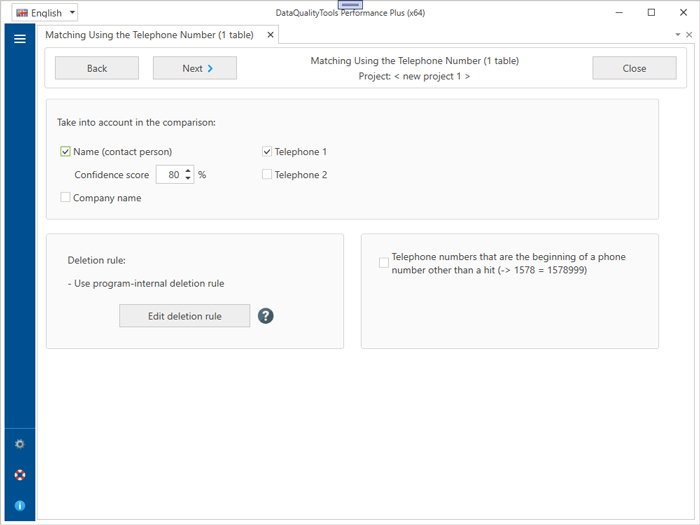The width and height of the screenshot is (700, 525).
Task: Disable the Telephone 1 checkbox
Action: (x=267, y=152)
